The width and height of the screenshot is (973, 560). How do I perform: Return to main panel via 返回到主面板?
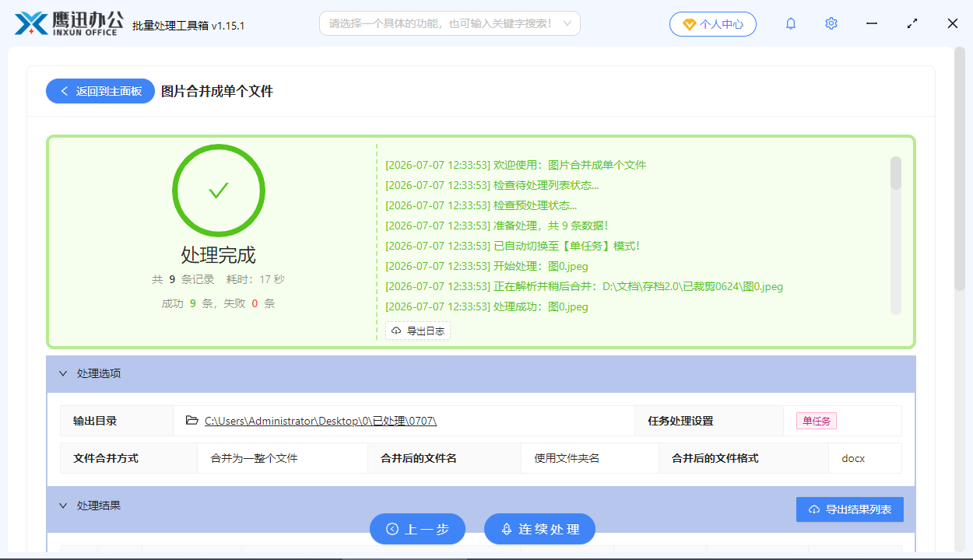(100, 91)
